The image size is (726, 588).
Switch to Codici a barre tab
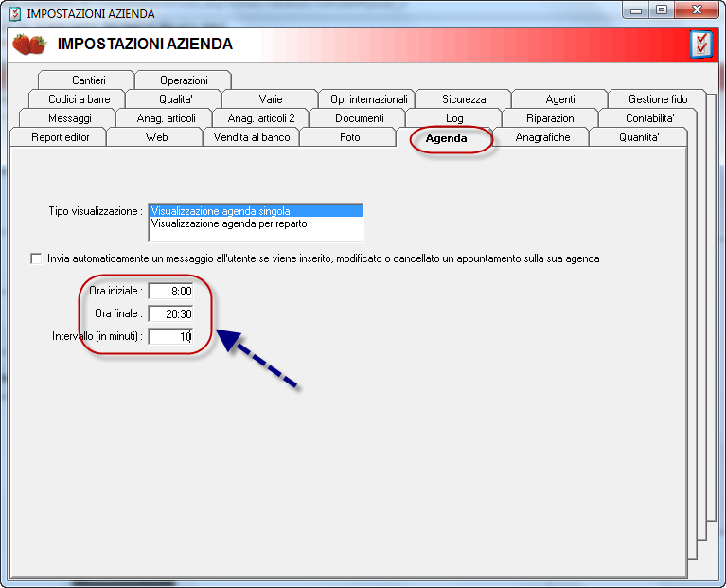pos(77,99)
